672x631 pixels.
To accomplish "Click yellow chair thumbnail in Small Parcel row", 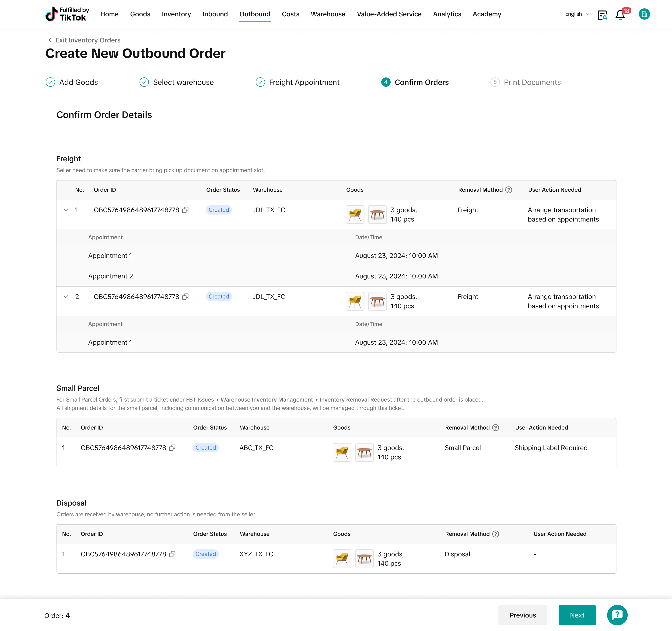I will (x=342, y=452).
